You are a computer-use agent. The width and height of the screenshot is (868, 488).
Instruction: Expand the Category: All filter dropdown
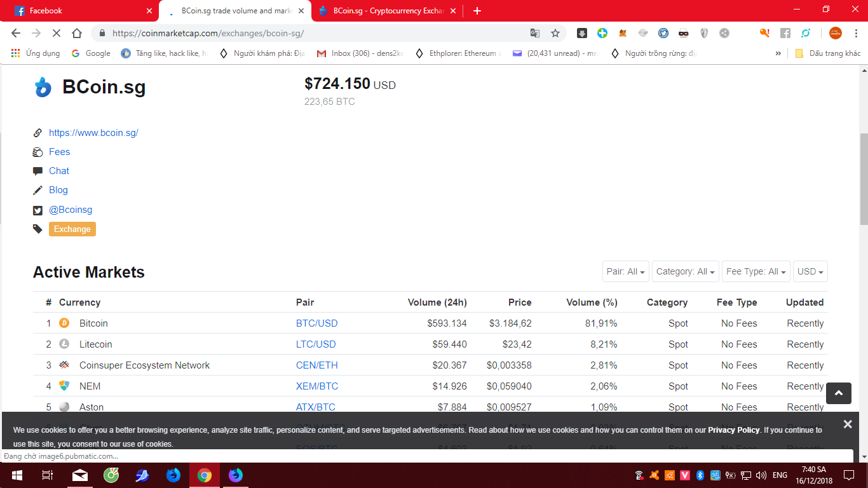pos(686,271)
